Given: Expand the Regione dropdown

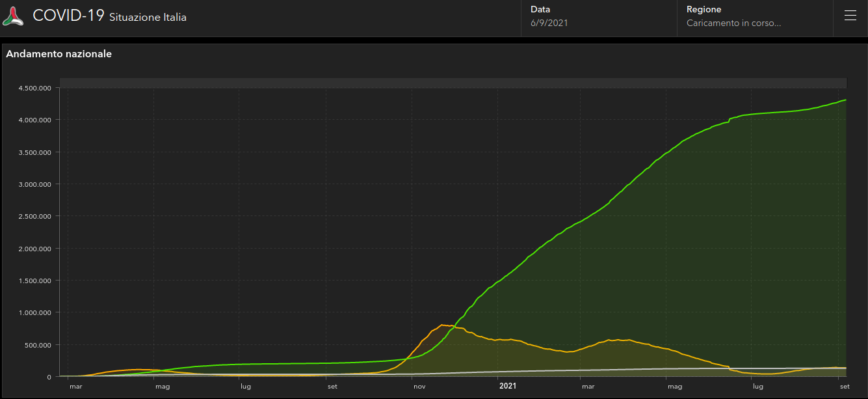Looking at the screenshot, I should click(754, 17).
